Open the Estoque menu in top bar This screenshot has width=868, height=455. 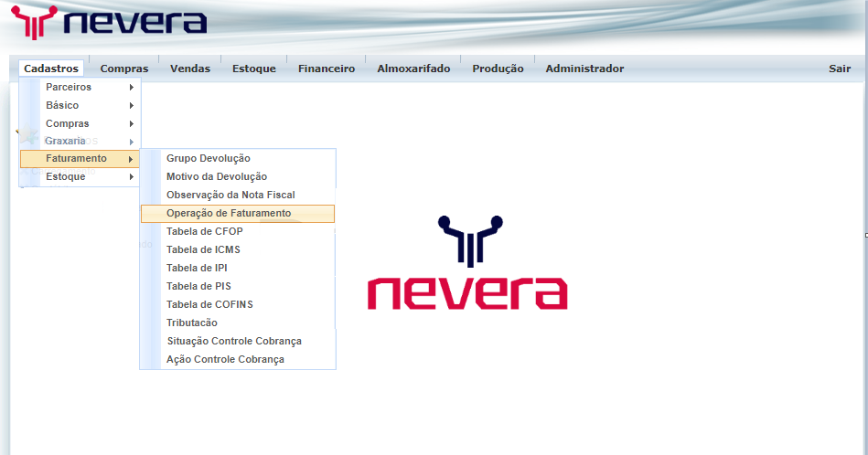click(x=253, y=69)
